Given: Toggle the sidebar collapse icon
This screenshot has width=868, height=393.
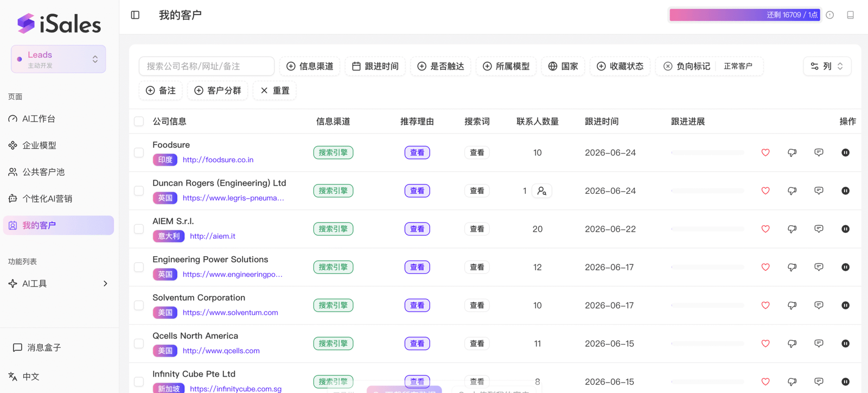Looking at the screenshot, I should (135, 15).
